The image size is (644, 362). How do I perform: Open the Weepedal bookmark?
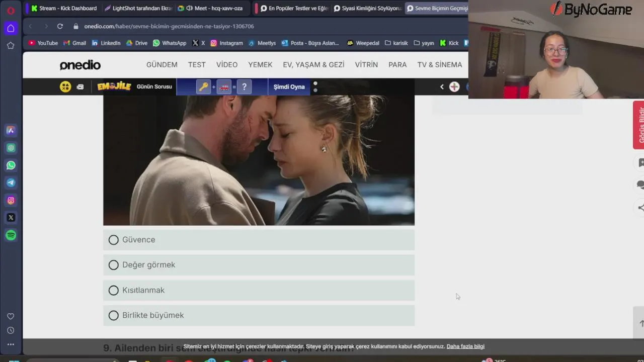point(363,43)
